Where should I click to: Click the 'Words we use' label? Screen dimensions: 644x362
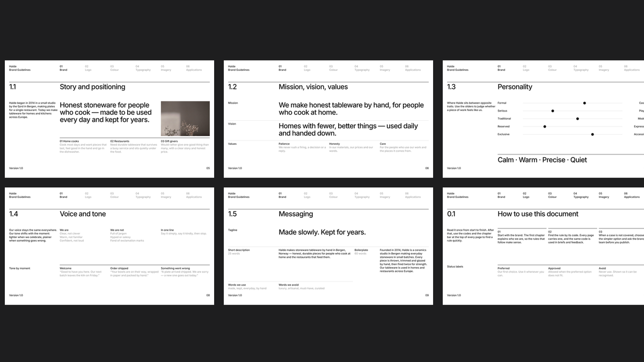point(237,285)
